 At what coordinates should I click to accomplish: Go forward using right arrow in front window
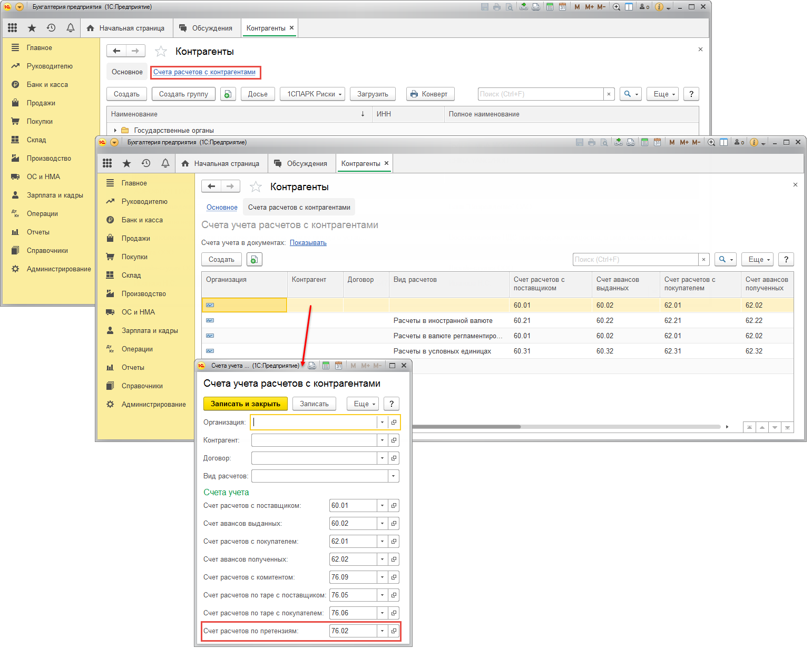tap(230, 186)
